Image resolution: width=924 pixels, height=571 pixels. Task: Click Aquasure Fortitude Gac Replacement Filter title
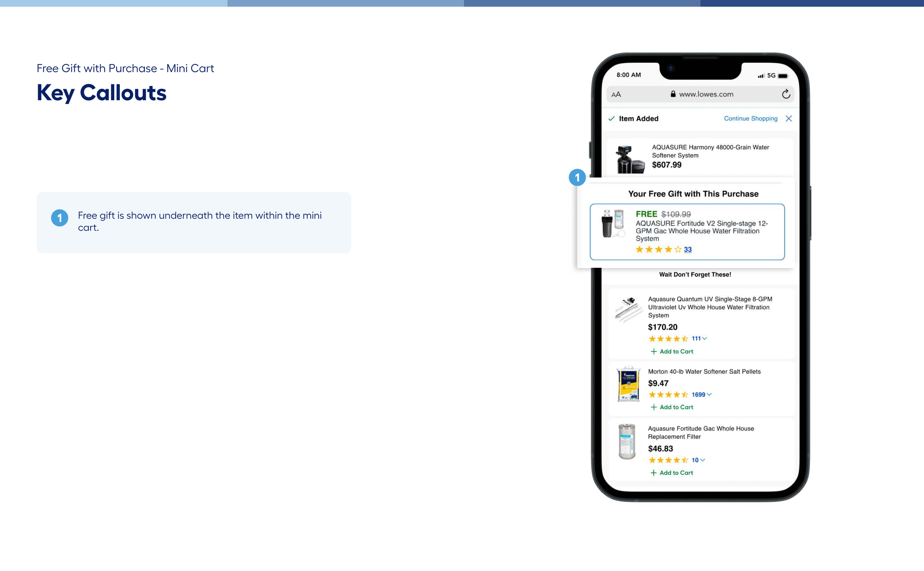click(x=701, y=432)
